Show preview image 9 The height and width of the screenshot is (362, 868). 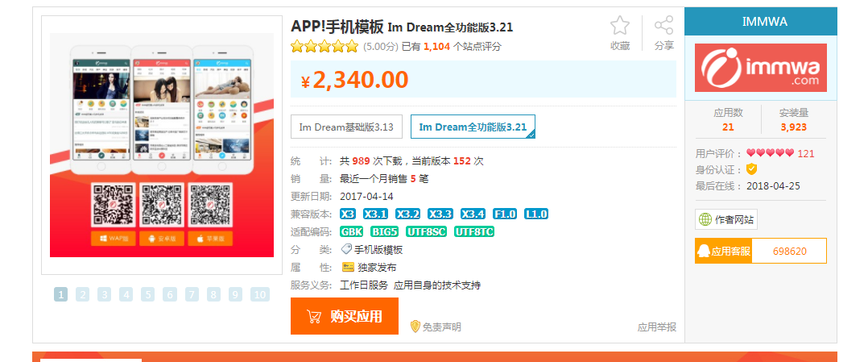pos(235,294)
